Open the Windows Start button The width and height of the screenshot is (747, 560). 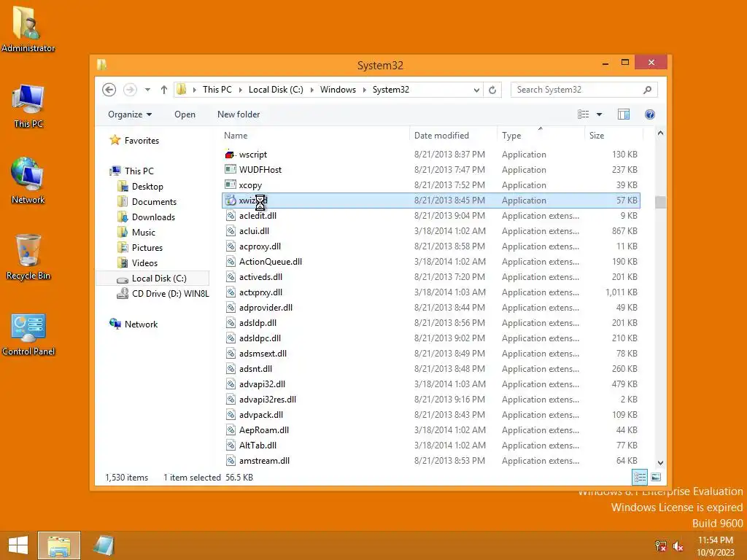(18, 545)
